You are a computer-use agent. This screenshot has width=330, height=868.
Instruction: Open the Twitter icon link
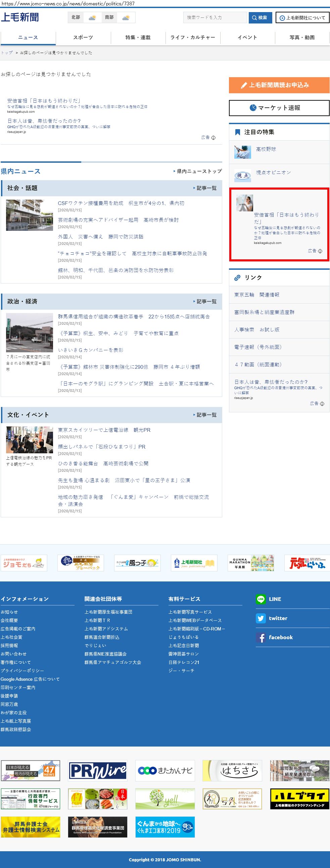pos(261,618)
